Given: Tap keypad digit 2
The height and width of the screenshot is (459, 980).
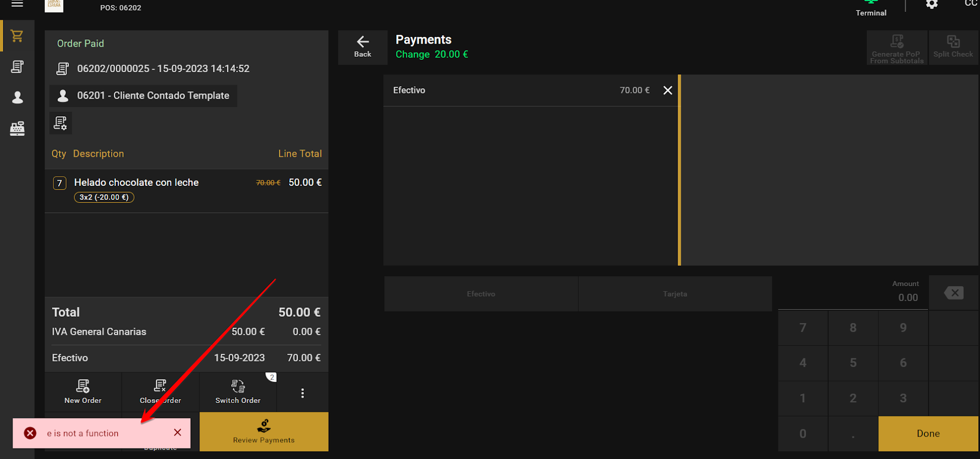Looking at the screenshot, I should click(853, 398).
